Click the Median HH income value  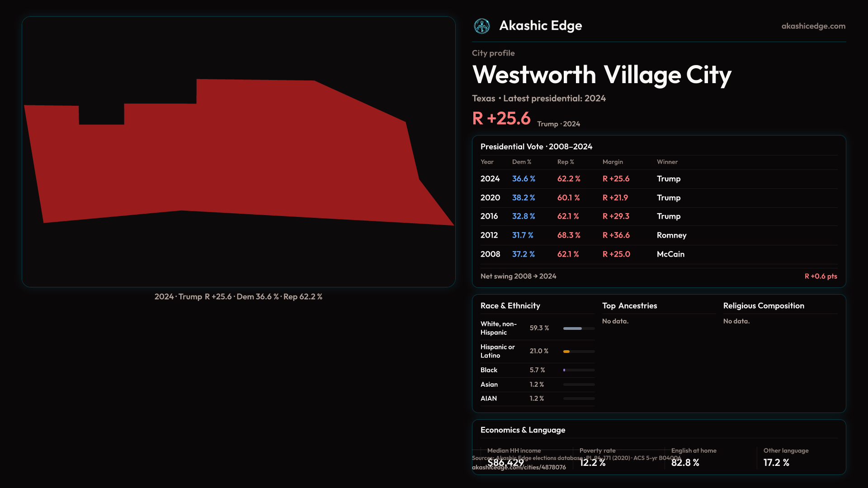pyautogui.click(x=505, y=463)
